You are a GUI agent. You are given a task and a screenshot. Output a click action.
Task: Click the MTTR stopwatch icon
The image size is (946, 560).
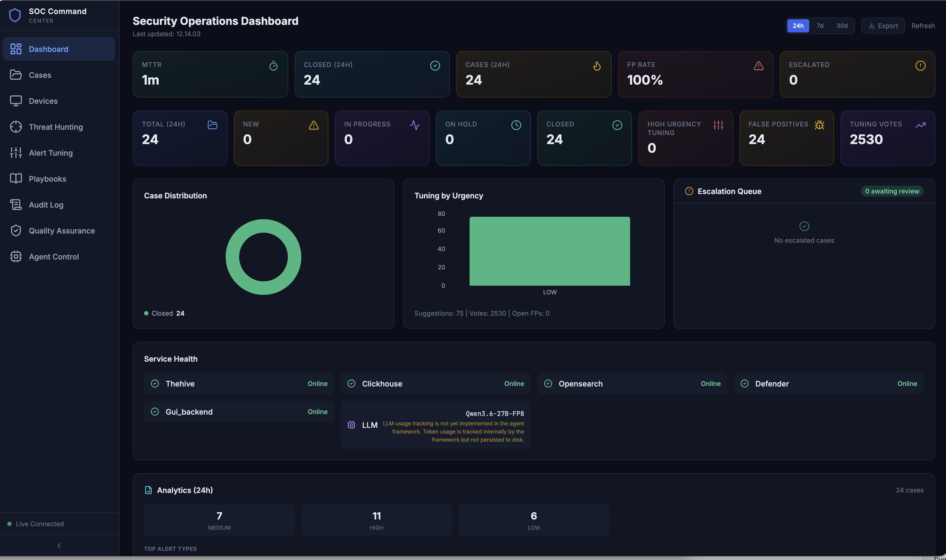click(274, 66)
